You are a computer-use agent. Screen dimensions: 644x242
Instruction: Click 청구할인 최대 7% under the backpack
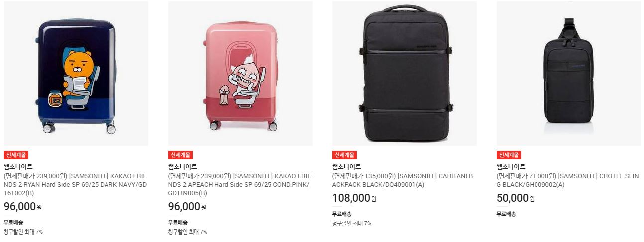point(351,223)
